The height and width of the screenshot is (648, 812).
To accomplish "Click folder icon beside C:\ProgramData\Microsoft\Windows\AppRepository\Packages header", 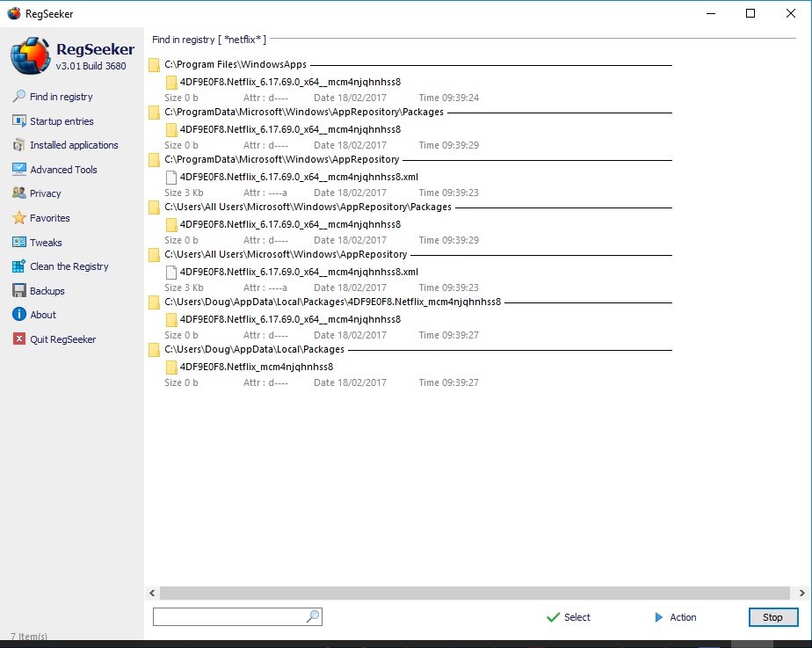I will pos(154,113).
